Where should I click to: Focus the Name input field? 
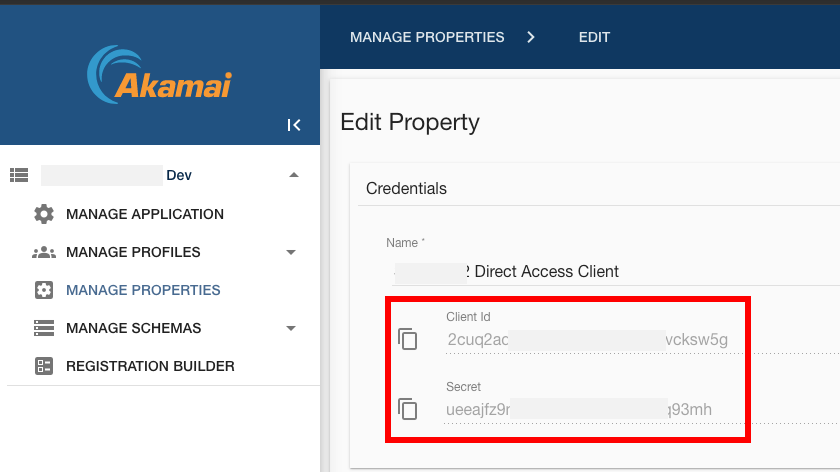point(600,271)
